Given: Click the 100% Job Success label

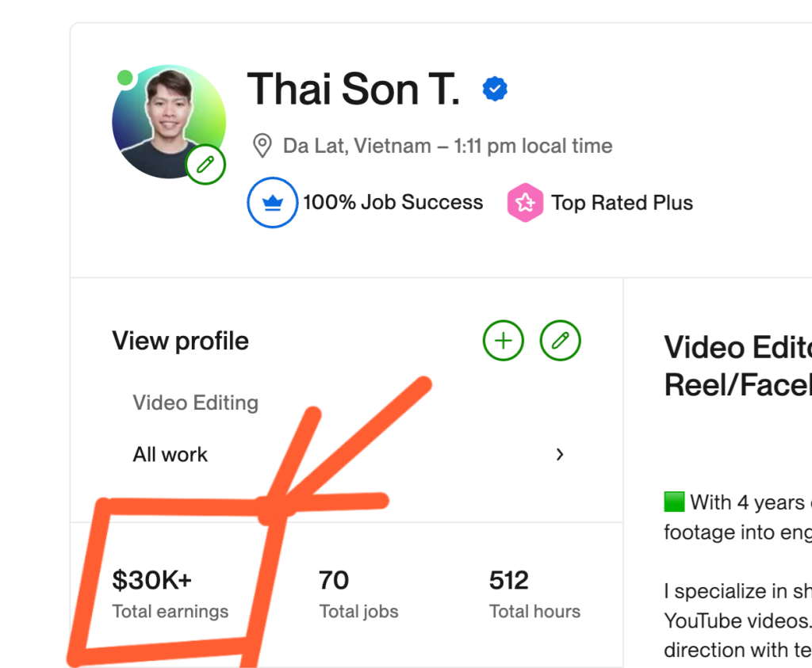Looking at the screenshot, I should [393, 203].
